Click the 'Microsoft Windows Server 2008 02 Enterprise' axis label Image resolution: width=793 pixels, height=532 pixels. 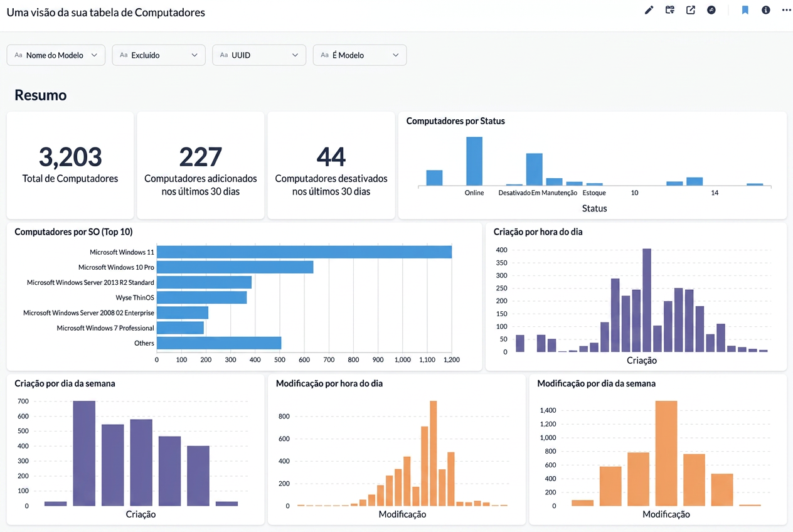[88, 312]
